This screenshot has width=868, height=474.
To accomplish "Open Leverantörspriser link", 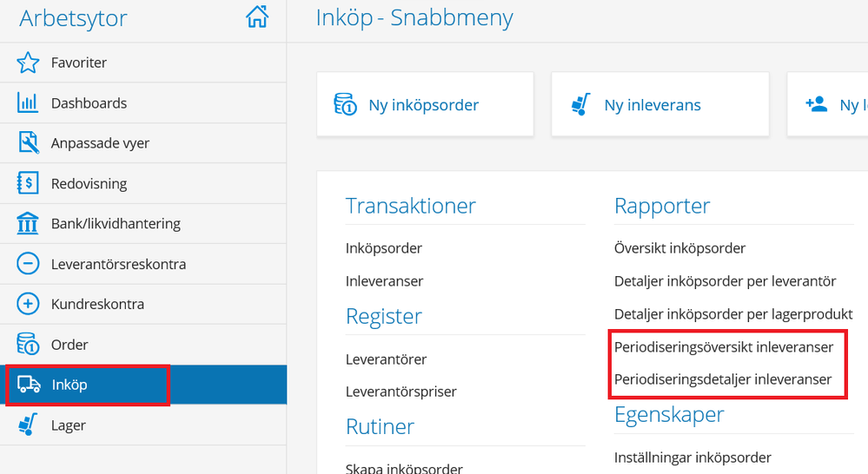I will tap(401, 392).
